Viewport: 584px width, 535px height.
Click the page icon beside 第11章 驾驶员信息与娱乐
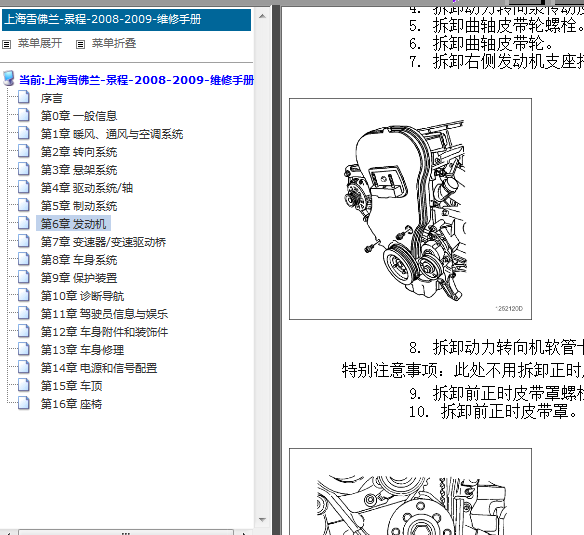click(24, 313)
